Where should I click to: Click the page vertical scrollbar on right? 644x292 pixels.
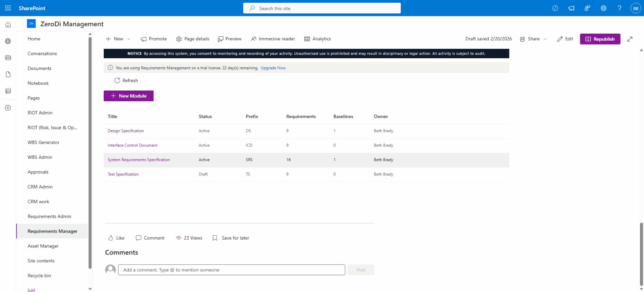tap(641, 254)
